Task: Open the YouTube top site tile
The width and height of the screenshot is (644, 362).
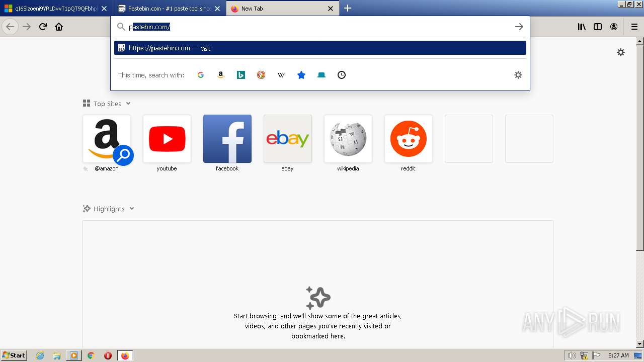Action: pos(167,139)
